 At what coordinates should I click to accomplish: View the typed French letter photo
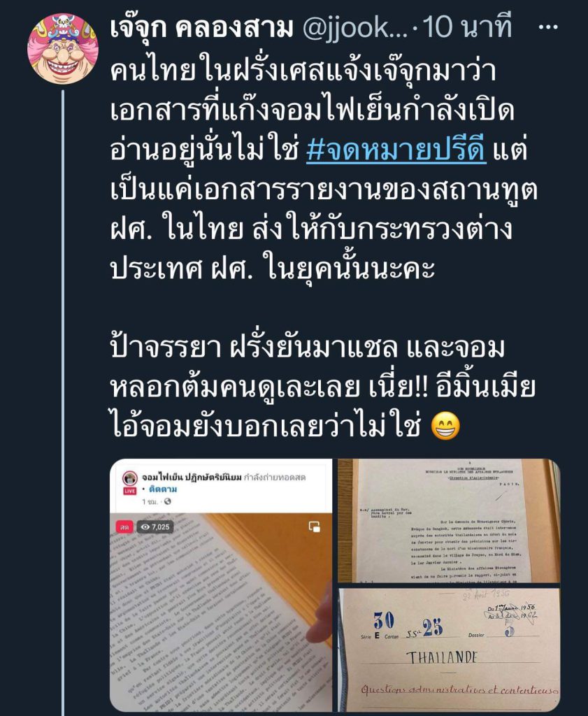(x=449, y=520)
